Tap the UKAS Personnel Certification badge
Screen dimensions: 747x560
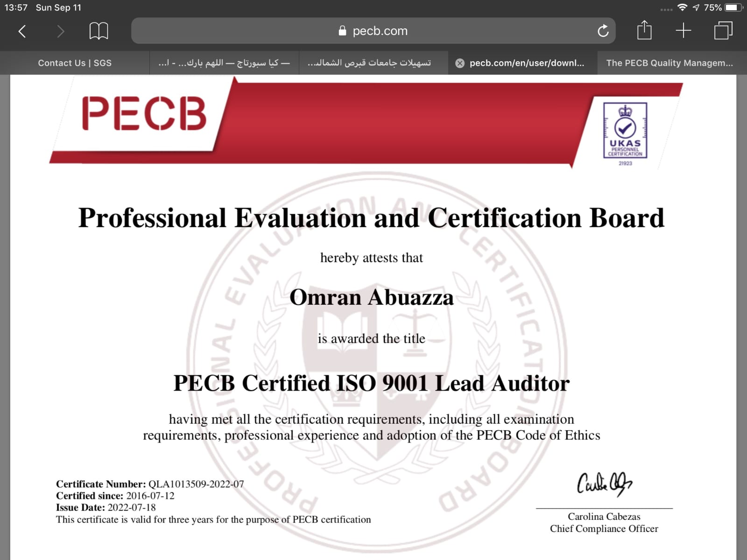[625, 132]
